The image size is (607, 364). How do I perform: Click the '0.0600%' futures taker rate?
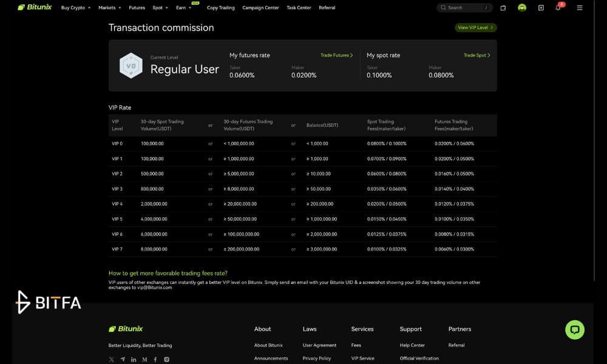coord(242,75)
